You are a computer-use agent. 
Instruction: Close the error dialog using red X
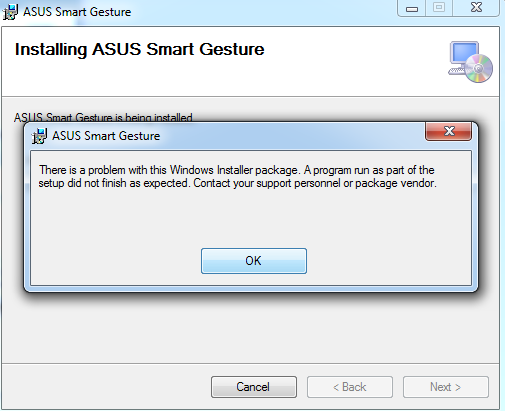click(449, 131)
